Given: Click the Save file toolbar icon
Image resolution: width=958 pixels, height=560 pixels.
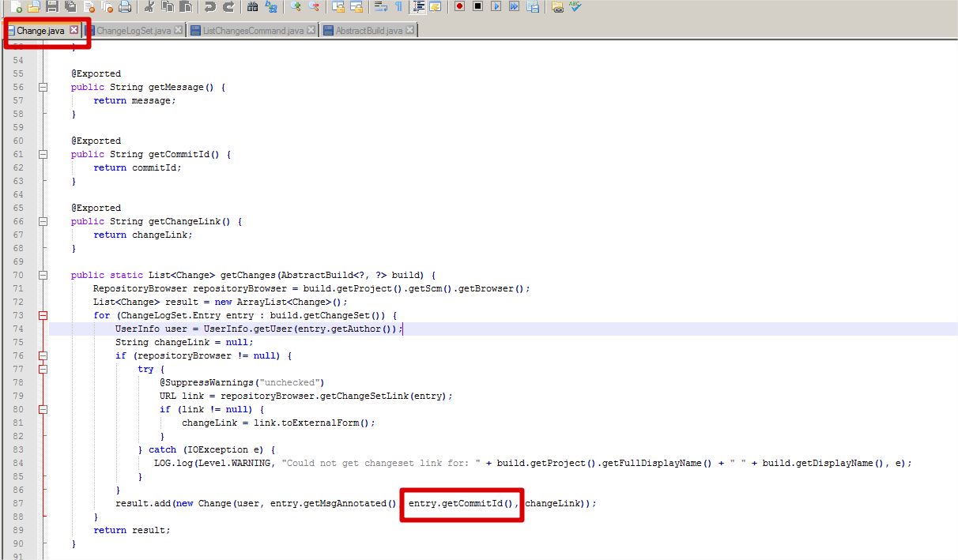Looking at the screenshot, I should [x=51, y=7].
